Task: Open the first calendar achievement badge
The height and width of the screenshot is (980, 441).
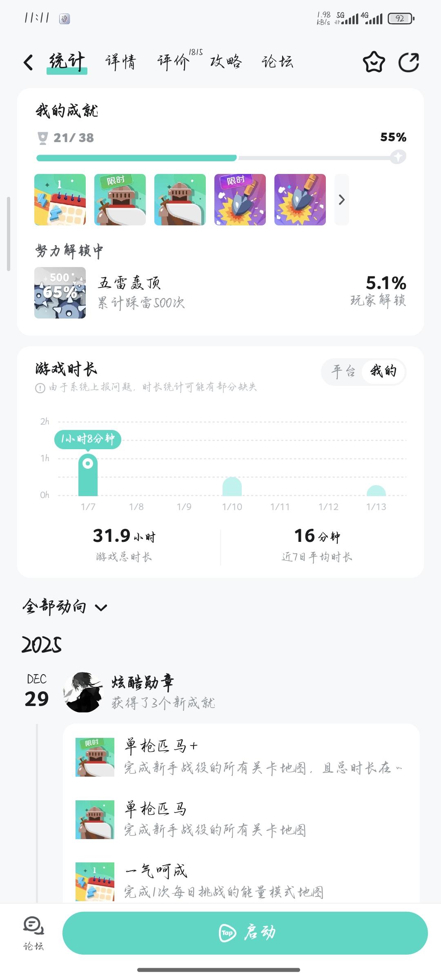Action: (x=60, y=200)
